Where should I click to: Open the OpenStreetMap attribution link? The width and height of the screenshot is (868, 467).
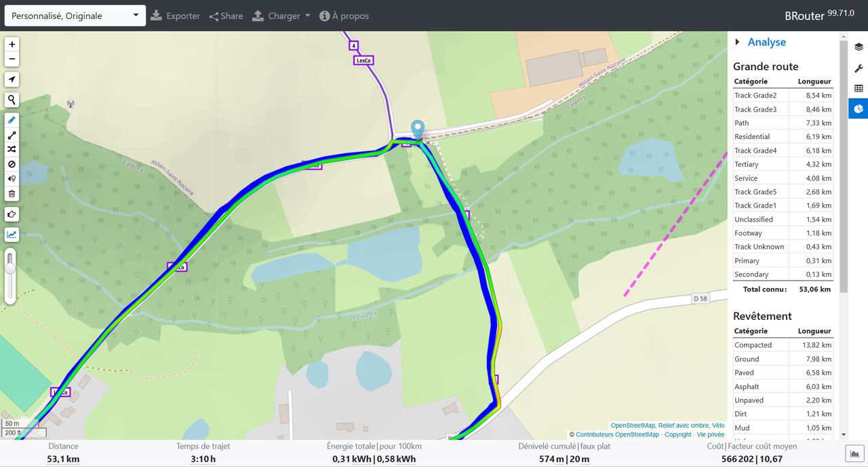(633, 426)
